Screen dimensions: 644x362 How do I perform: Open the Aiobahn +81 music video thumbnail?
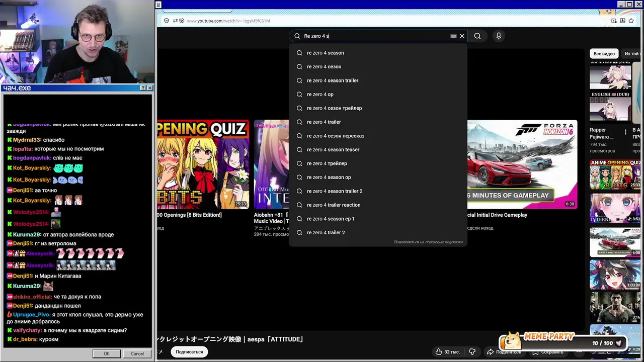[272, 164]
